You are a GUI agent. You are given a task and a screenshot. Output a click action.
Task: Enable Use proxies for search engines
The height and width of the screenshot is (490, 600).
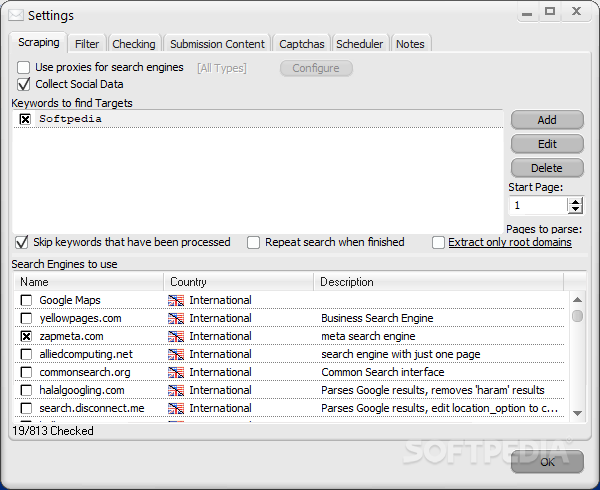[x=23, y=67]
